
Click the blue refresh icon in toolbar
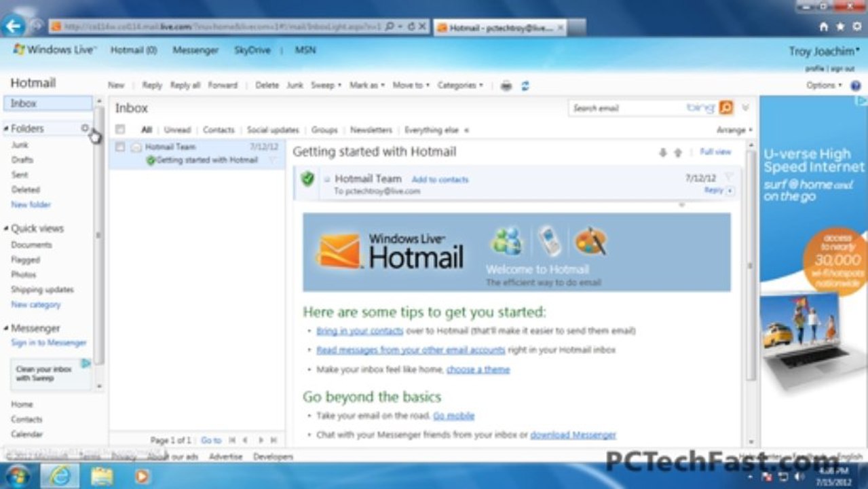point(525,86)
